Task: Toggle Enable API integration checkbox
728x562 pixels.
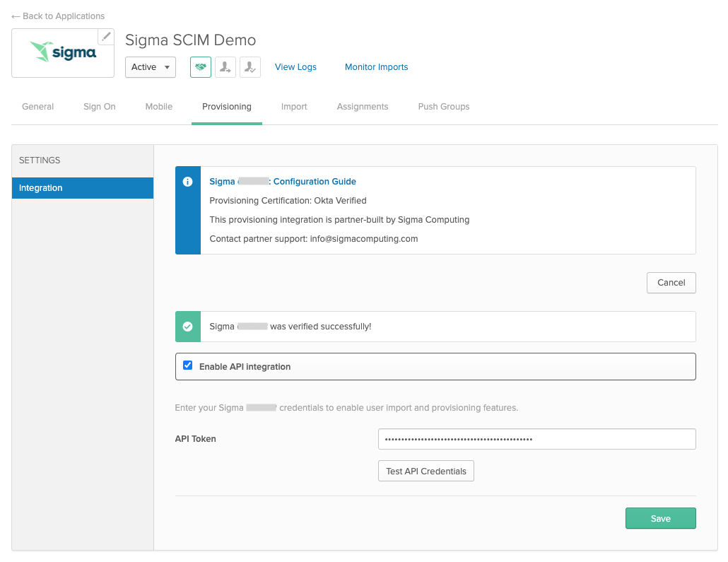Action: (x=187, y=365)
